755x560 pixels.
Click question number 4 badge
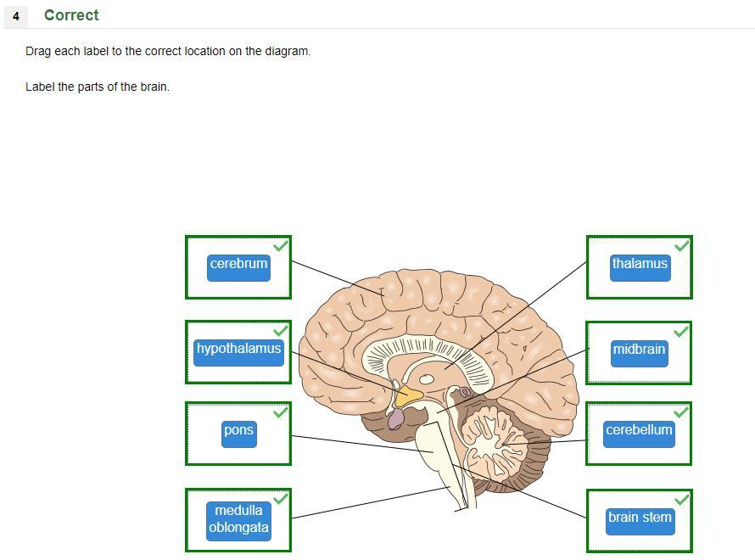(x=16, y=16)
